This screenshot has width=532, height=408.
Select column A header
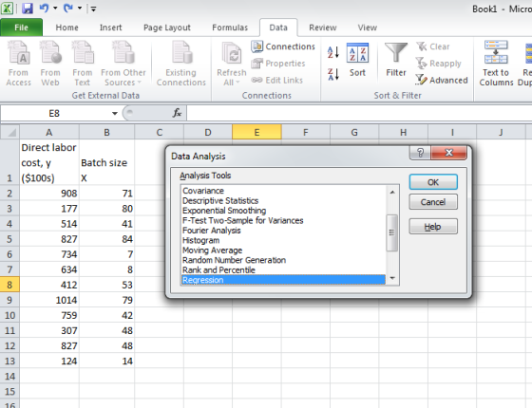point(49,132)
